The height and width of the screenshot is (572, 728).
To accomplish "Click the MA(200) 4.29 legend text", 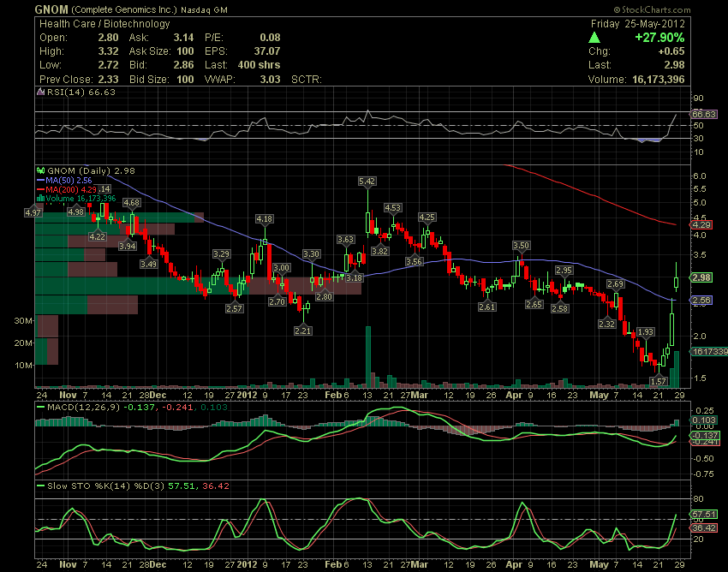I will coord(71,189).
